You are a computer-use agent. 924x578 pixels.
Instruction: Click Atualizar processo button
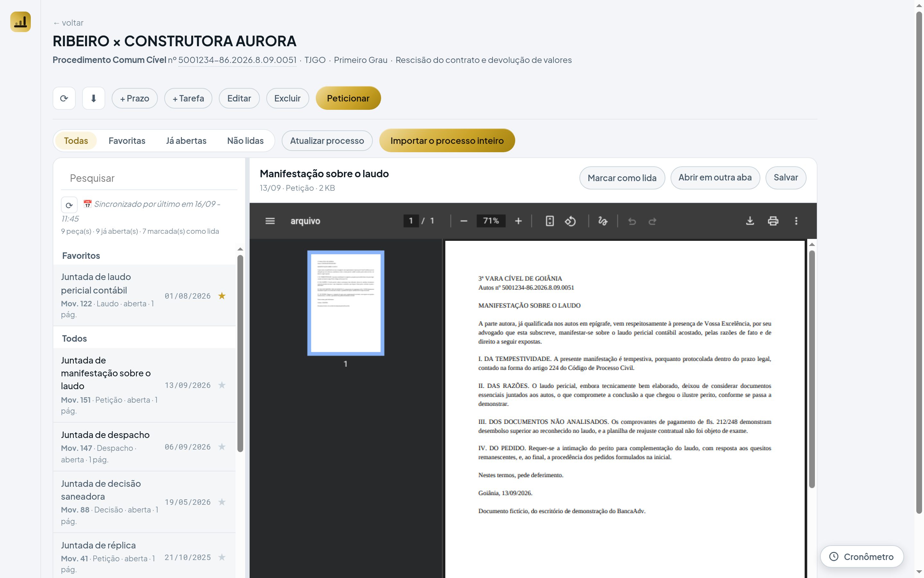(x=327, y=141)
